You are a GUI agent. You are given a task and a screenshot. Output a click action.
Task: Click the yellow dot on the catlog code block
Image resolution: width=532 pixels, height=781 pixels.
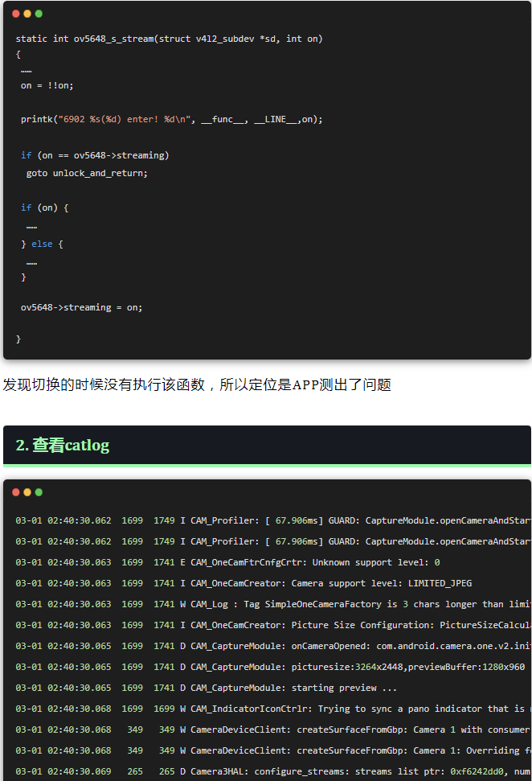click(x=27, y=492)
